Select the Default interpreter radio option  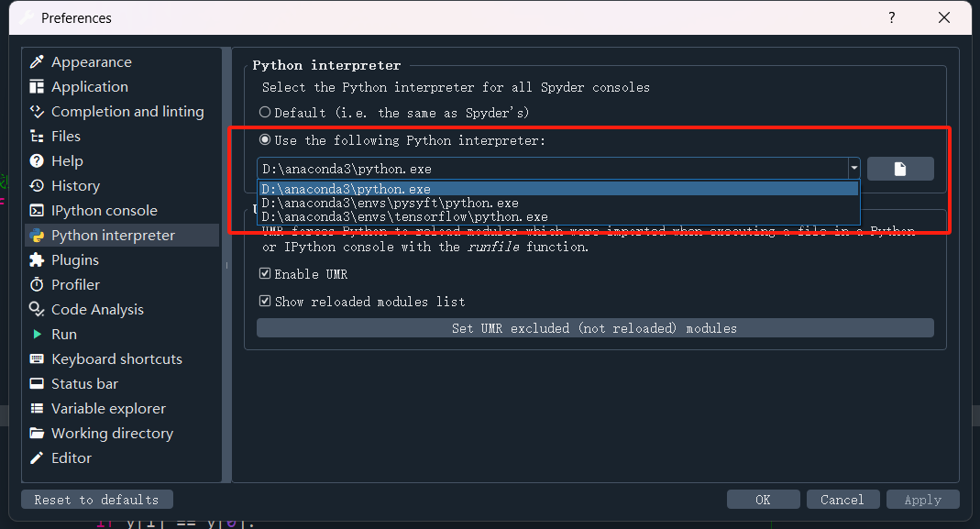265,113
